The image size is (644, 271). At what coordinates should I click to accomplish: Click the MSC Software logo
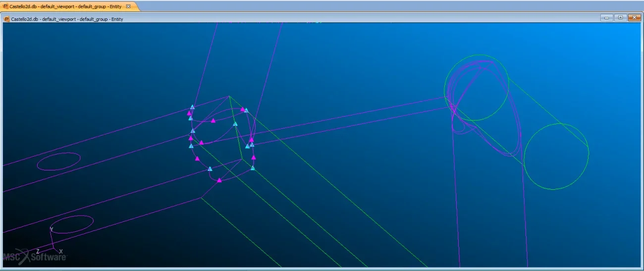[x=35, y=257]
